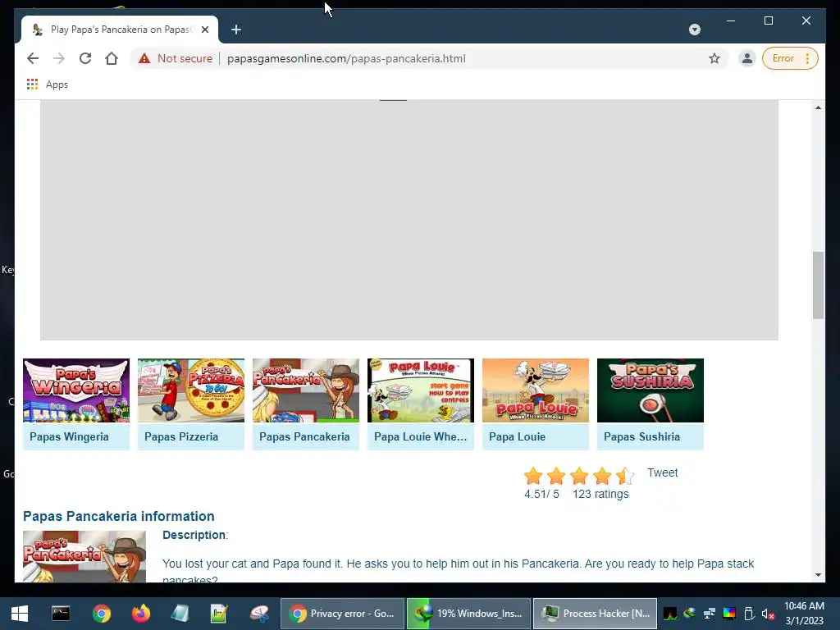Open the Windows Start menu
This screenshot has height=630, width=840.
(20, 614)
